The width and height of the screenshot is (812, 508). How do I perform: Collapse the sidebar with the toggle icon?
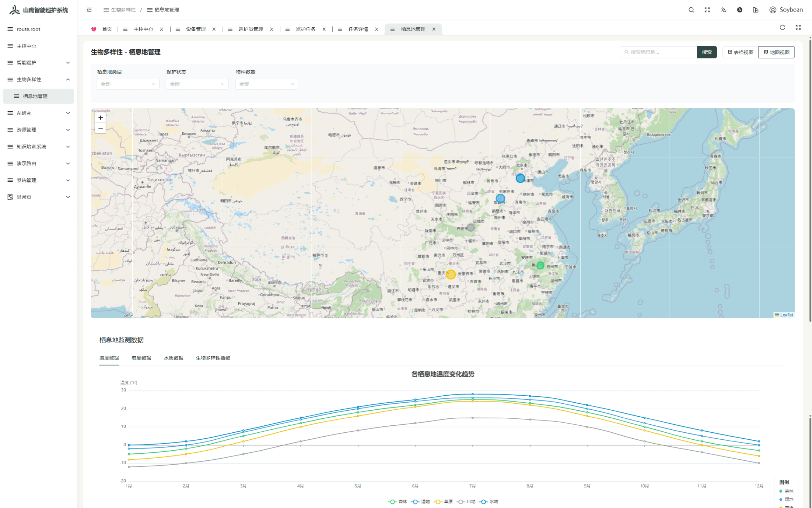89,9
